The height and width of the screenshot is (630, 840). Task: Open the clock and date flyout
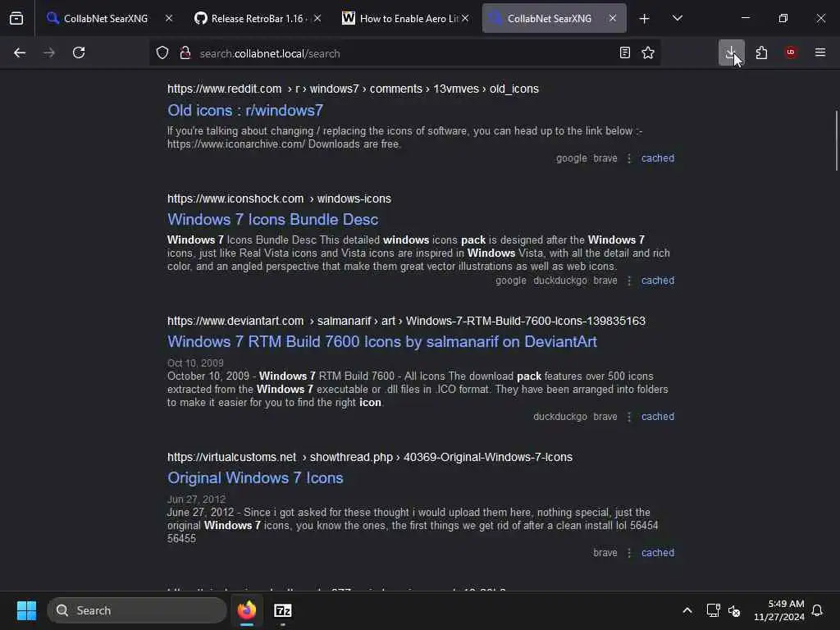click(x=779, y=610)
